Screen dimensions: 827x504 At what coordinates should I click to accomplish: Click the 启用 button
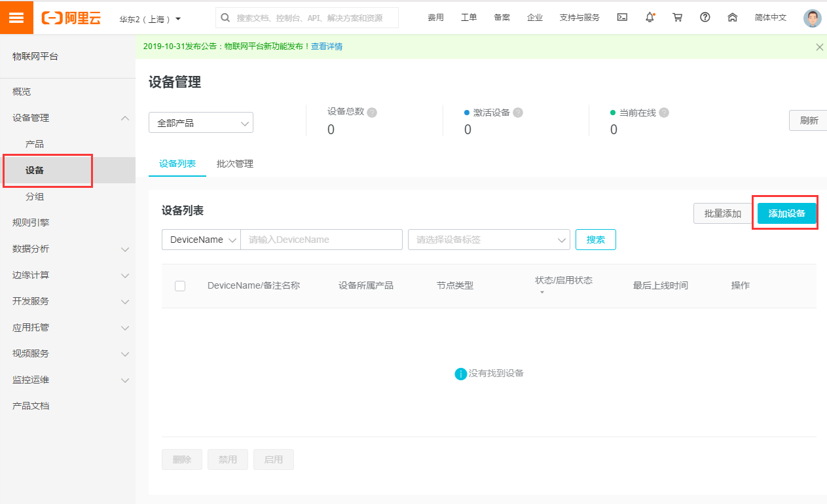(x=274, y=459)
